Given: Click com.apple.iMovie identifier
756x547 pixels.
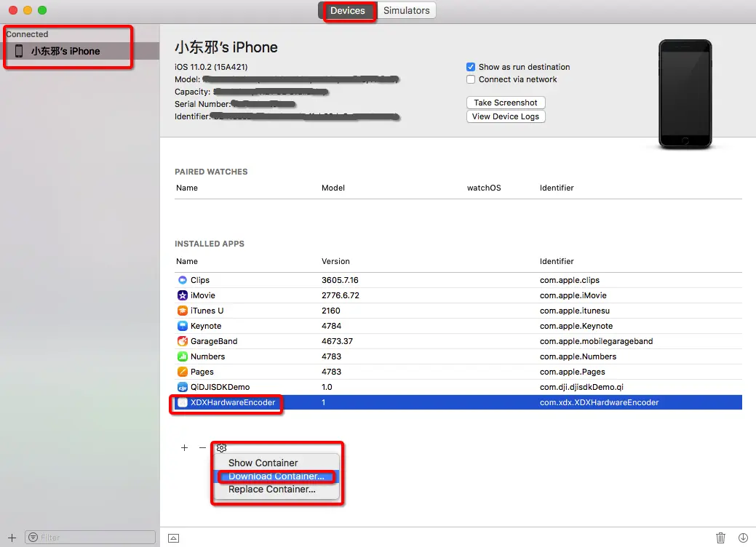Looking at the screenshot, I should (x=573, y=295).
